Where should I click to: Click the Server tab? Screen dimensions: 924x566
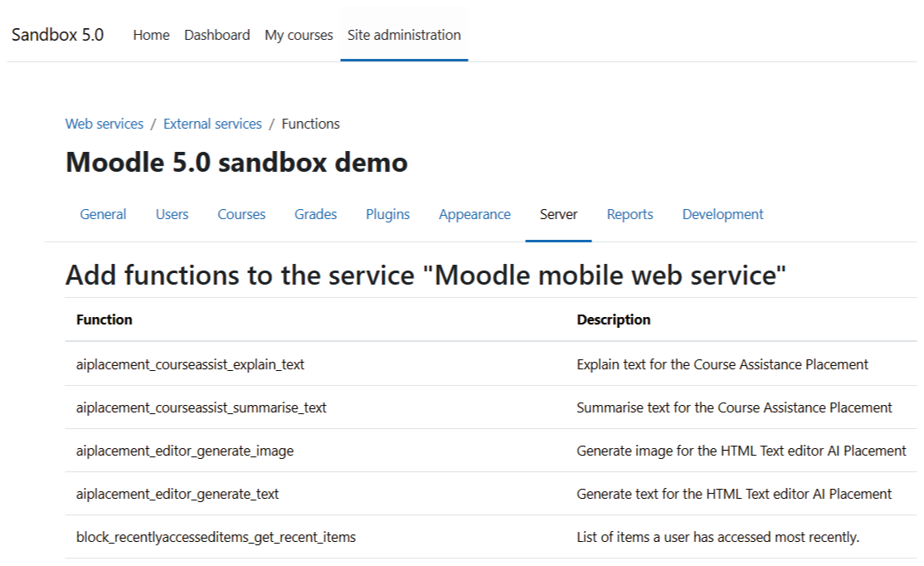click(x=558, y=214)
